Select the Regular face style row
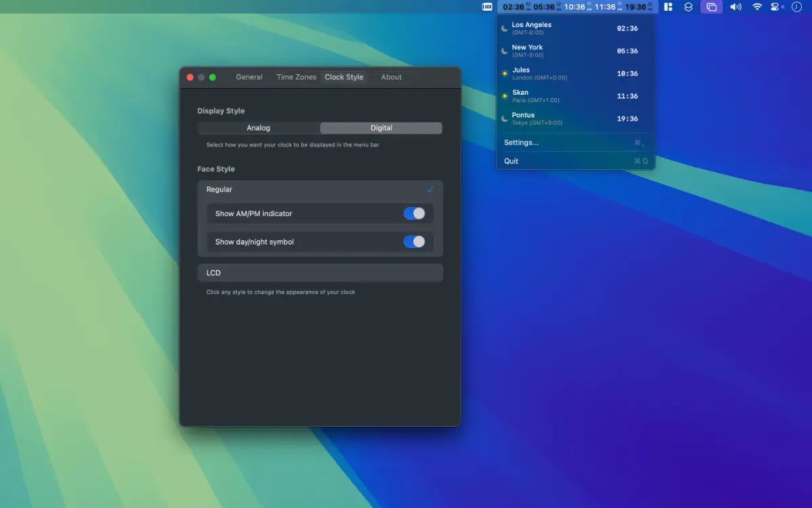The height and width of the screenshot is (508, 812). pyautogui.click(x=320, y=190)
